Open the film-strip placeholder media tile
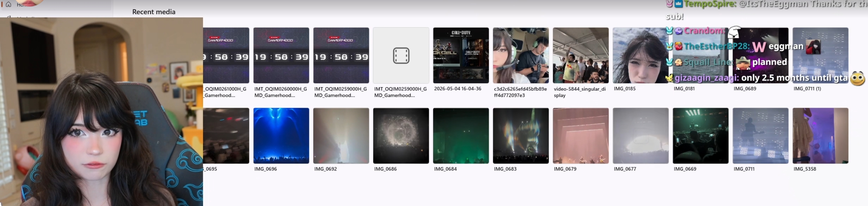Viewport: 868px width, 206px height. (401, 56)
